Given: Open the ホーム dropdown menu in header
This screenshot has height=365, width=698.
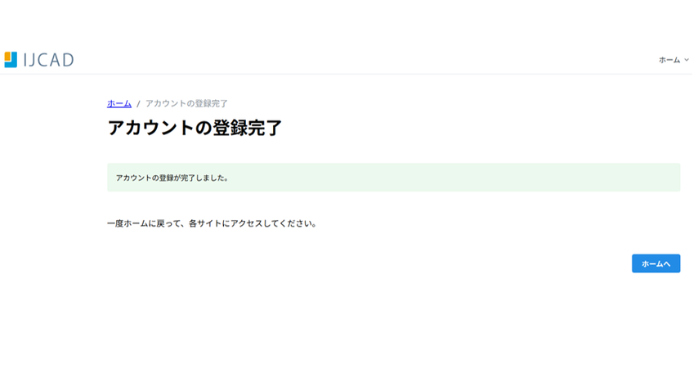Looking at the screenshot, I should 674,60.
